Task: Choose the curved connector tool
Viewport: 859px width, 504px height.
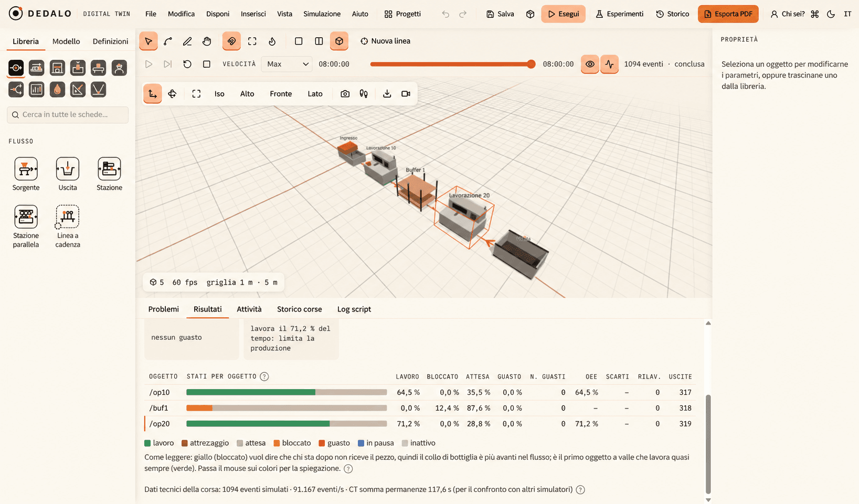Action: (168, 41)
